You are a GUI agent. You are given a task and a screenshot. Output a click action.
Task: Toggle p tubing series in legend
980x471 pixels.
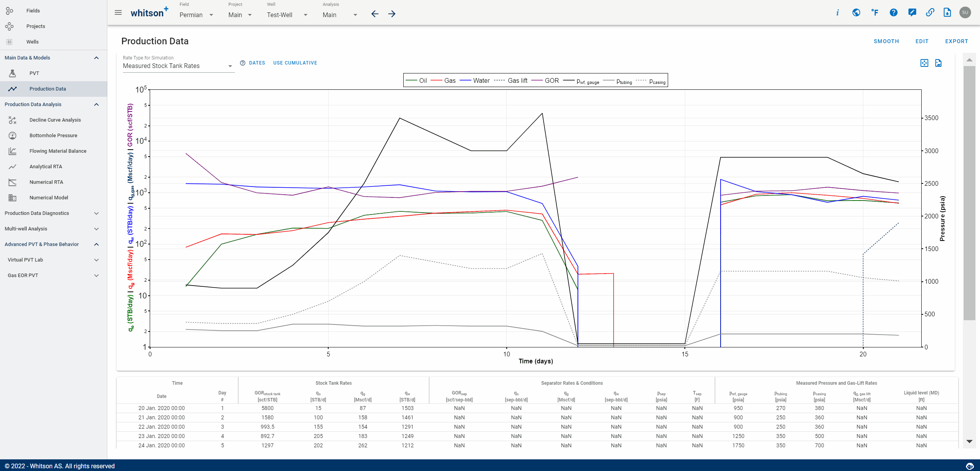coord(618,81)
